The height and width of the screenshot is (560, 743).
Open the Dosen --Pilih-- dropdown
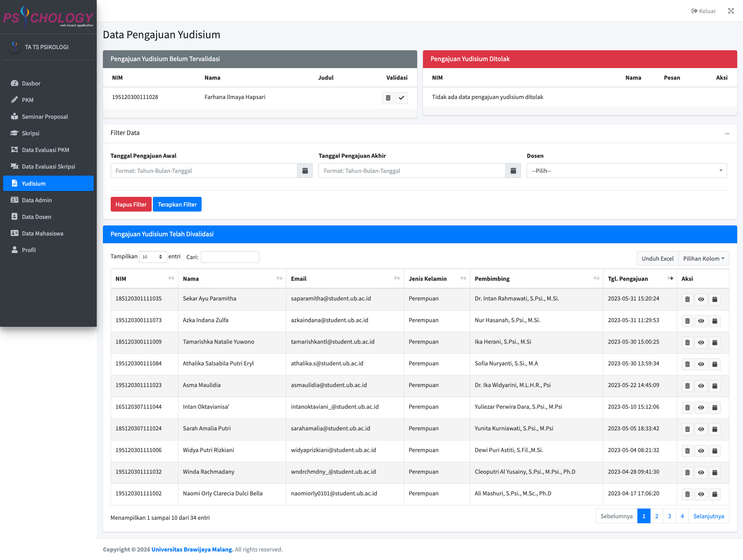[627, 171]
